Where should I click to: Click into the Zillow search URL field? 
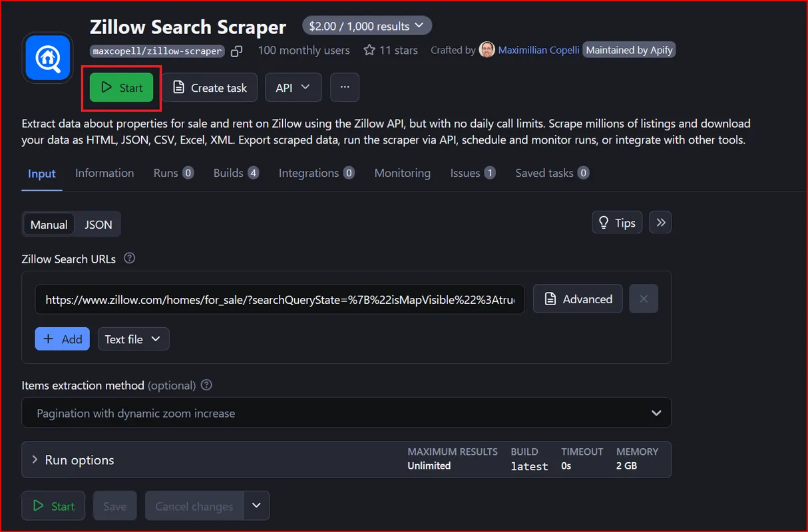tap(280, 299)
